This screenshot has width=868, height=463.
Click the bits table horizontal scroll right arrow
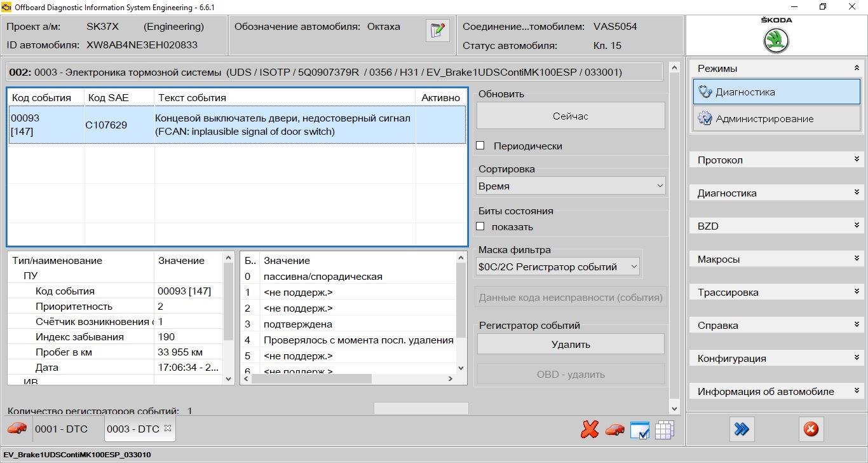(451, 378)
